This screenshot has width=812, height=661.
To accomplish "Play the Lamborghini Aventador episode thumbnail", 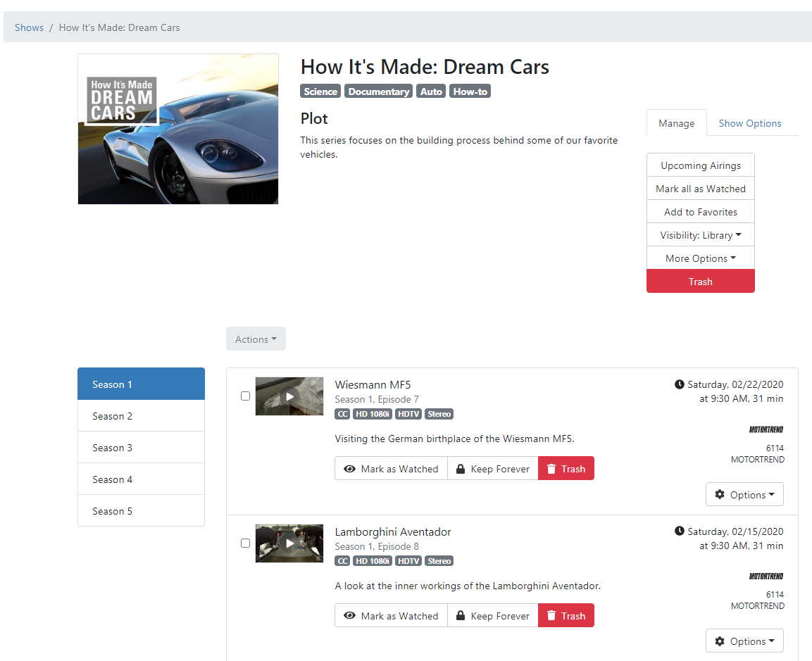I will point(289,543).
